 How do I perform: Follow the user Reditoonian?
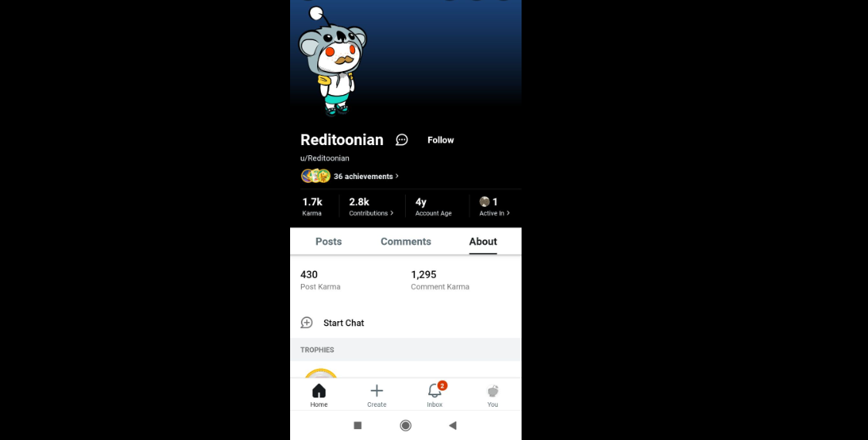point(441,140)
